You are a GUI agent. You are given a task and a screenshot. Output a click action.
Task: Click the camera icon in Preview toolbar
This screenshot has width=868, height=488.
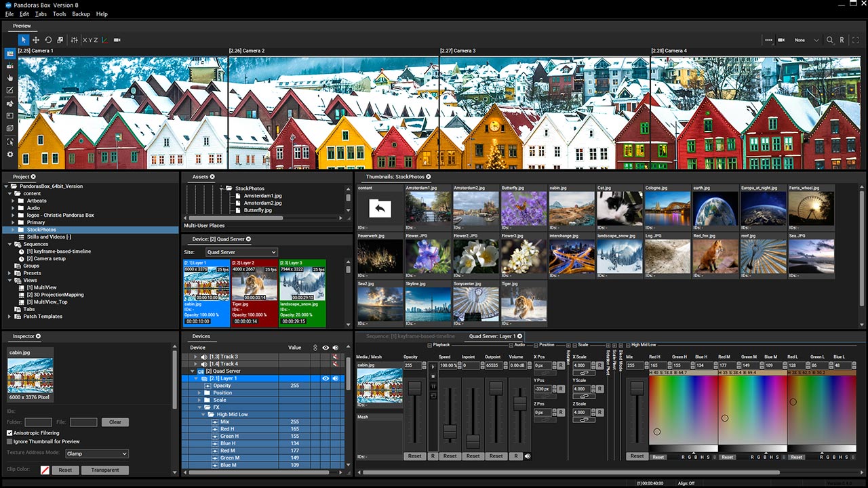[117, 40]
